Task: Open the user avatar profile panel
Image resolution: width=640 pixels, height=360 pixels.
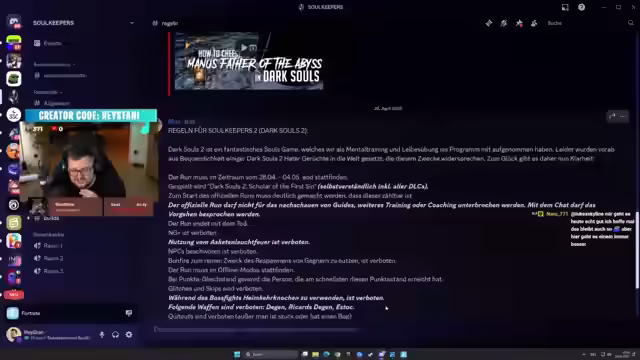Action: [x=13, y=335]
